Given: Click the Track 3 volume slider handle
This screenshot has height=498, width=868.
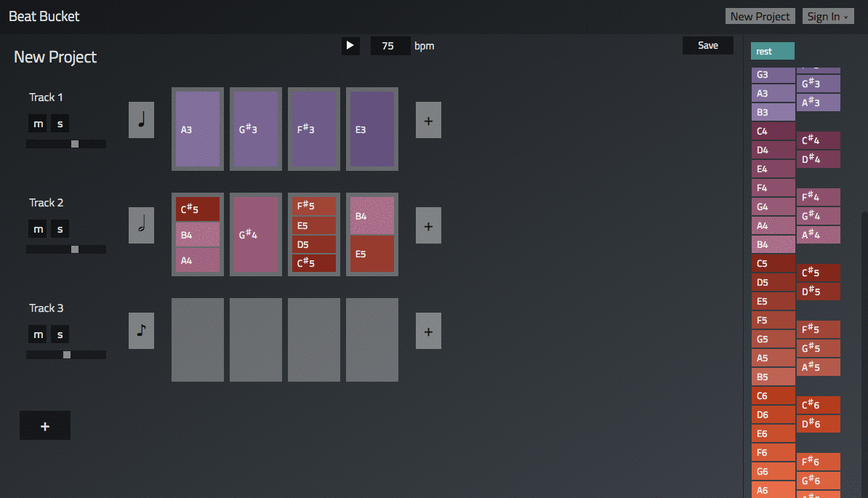Looking at the screenshot, I should [67, 355].
